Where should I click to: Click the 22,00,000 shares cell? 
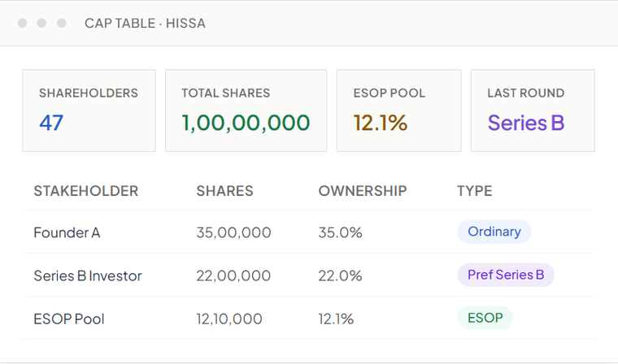[233, 275]
